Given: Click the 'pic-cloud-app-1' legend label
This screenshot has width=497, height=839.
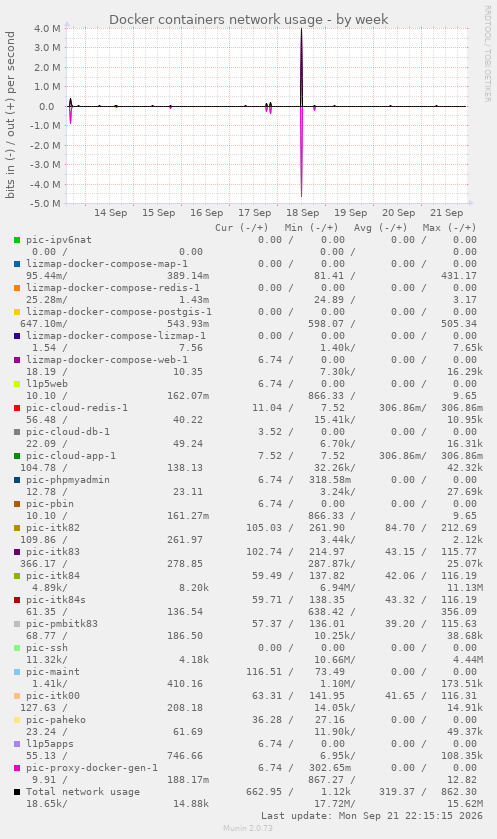Looking at the screenshot, I should [71, 456].
